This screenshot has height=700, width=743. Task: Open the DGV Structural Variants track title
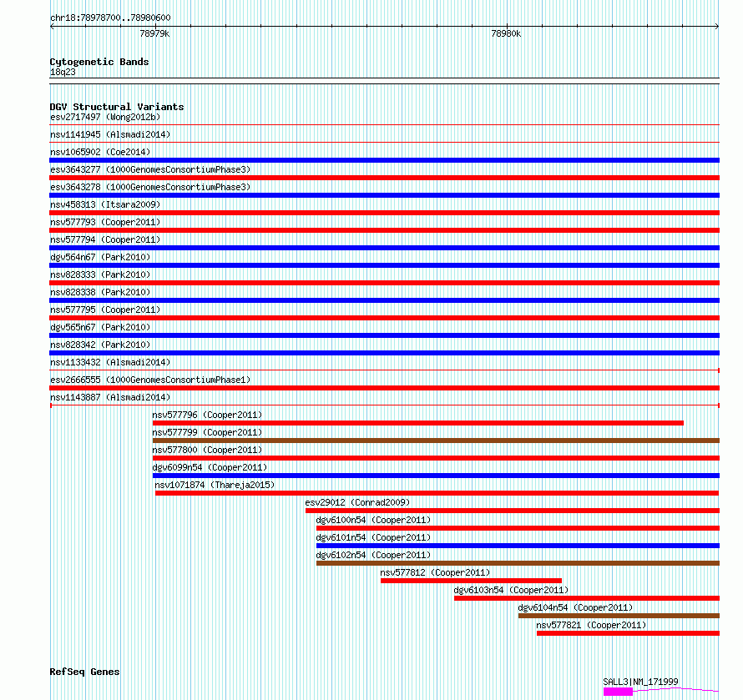pos(117,107)
